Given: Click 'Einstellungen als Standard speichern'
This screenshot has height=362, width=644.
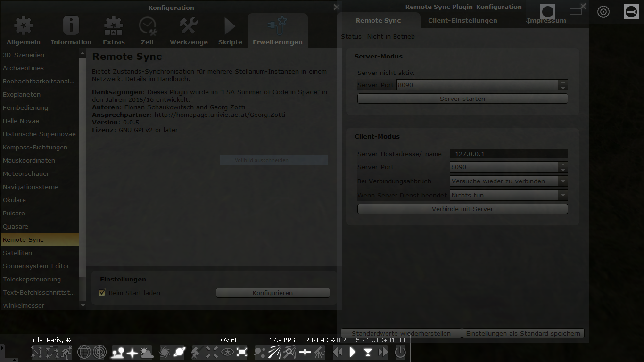Looking at the screenshot, I should click(x=523, y=333).
